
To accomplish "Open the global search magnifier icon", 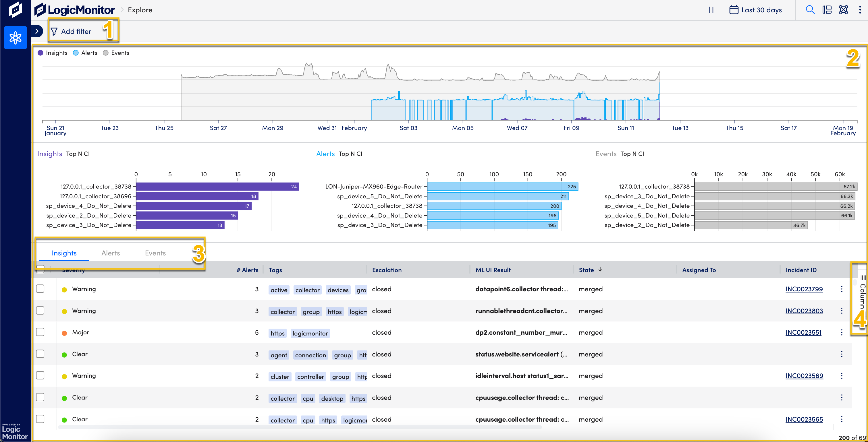I will coord(810,10).
